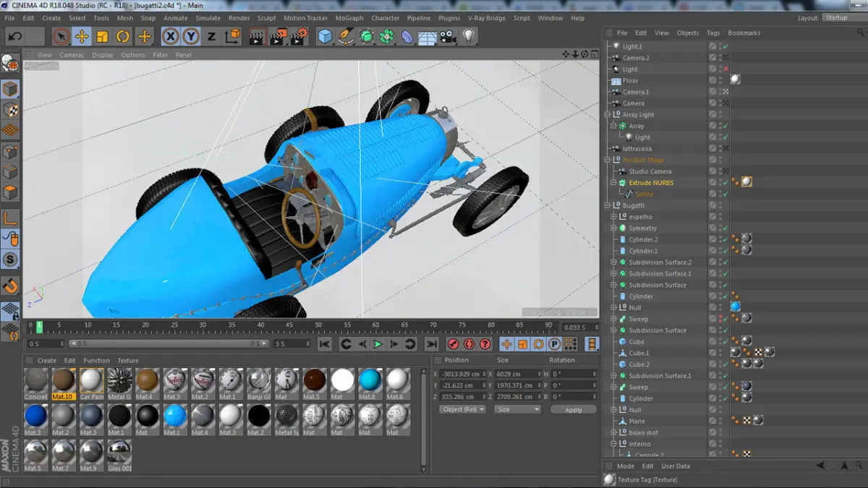Click Position X value field
Viewport: 868px width, 488px height.
tap(463, 374)
